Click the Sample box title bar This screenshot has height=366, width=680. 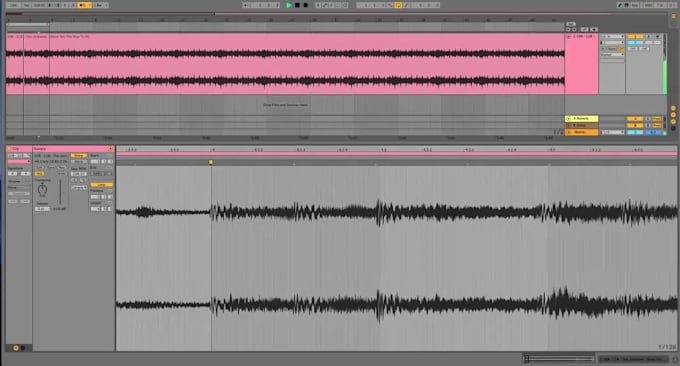73,149
